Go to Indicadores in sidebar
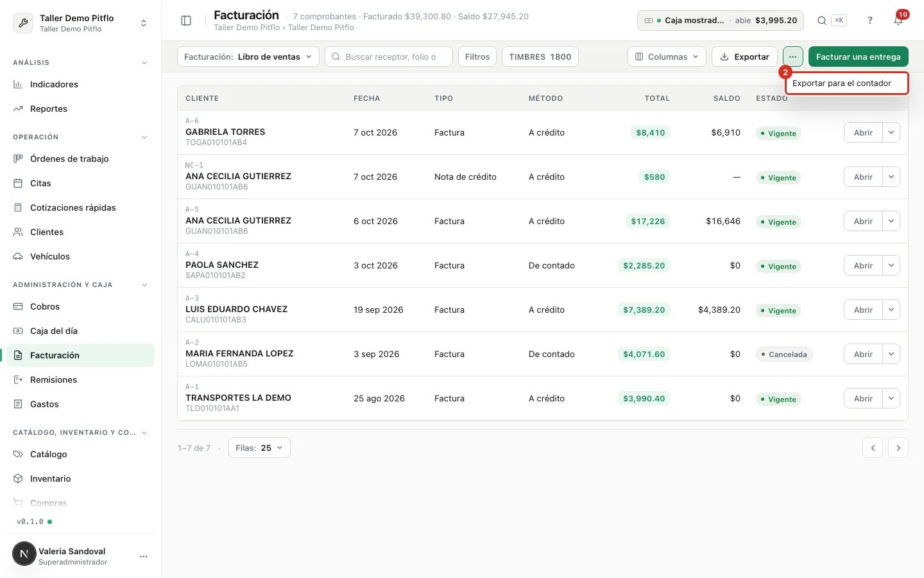This screenshot has height=578, width=924. (80, 84)
